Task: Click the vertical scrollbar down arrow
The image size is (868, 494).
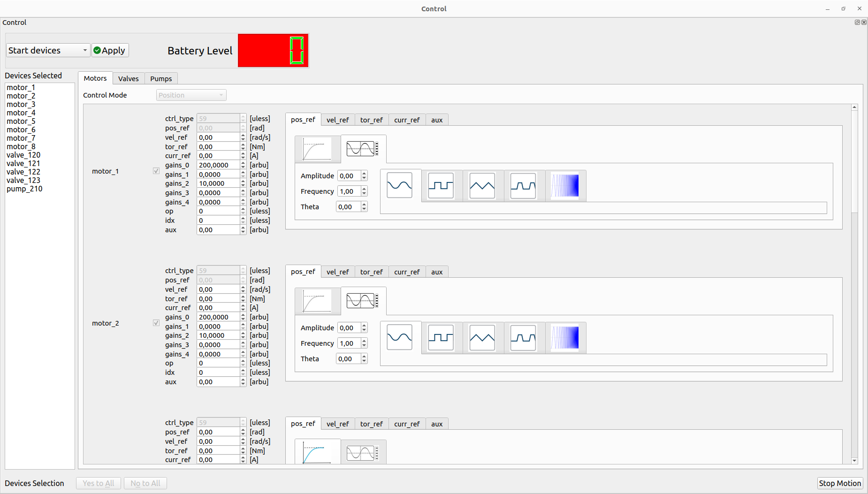Action: (854, 461)
